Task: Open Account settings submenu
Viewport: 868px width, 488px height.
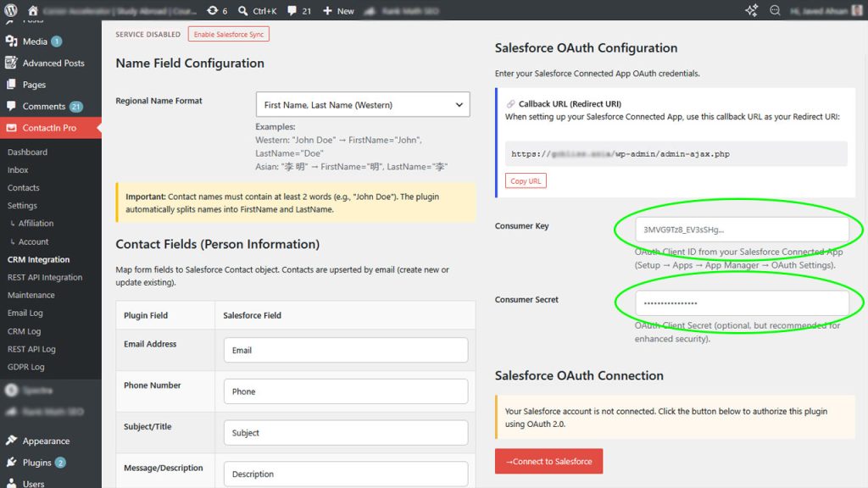Action: 33,241
